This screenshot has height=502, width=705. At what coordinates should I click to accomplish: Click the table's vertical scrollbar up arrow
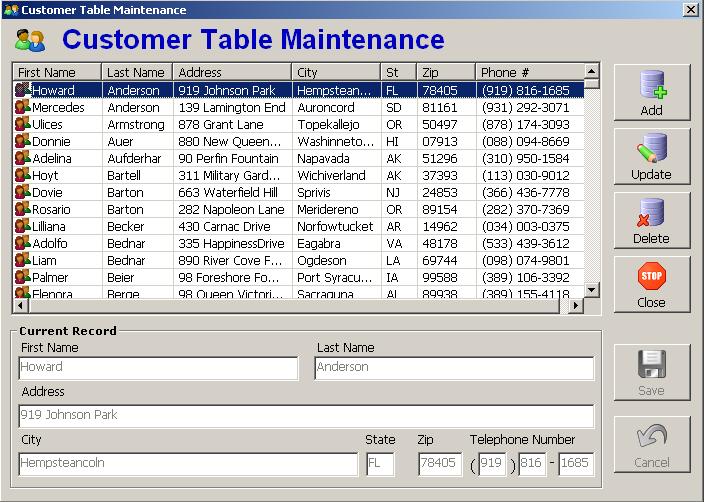click(x=592, y=71)
